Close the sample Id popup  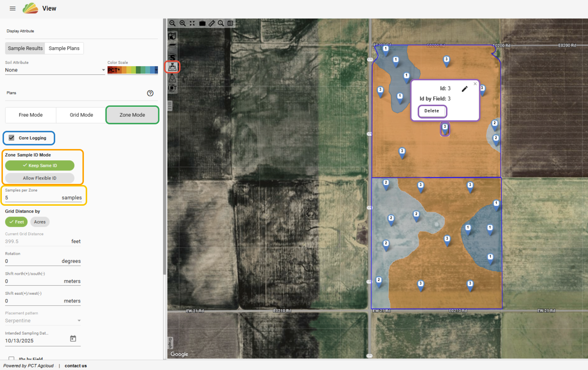(475, 84)
